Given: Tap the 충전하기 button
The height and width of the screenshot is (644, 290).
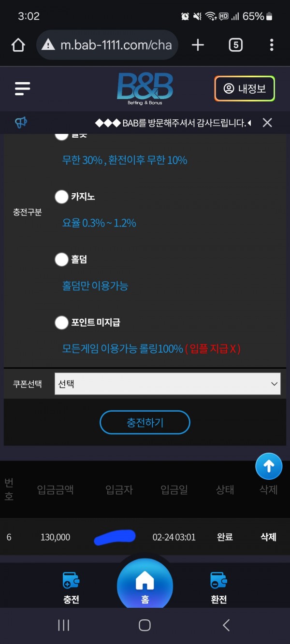Looking at the screenshot, I should 145,423.
